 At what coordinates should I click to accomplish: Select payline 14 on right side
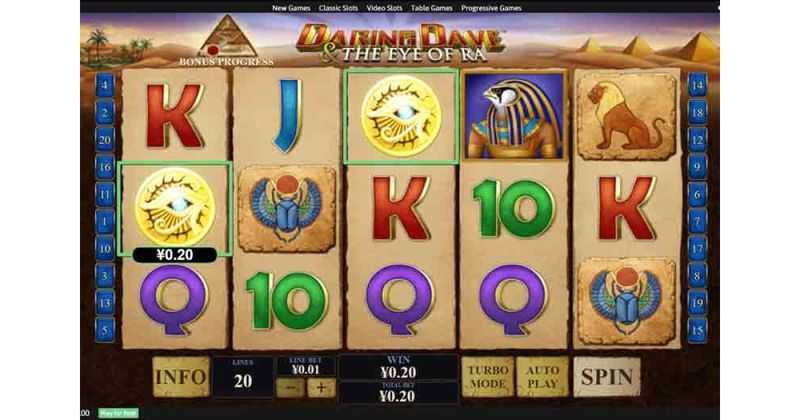(697, 85)
